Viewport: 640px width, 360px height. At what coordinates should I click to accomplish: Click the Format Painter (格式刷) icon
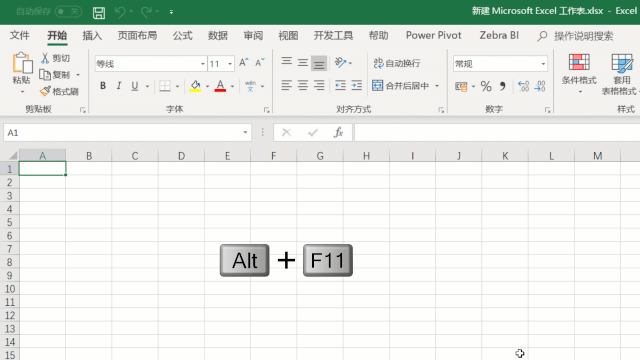point(45,91)
